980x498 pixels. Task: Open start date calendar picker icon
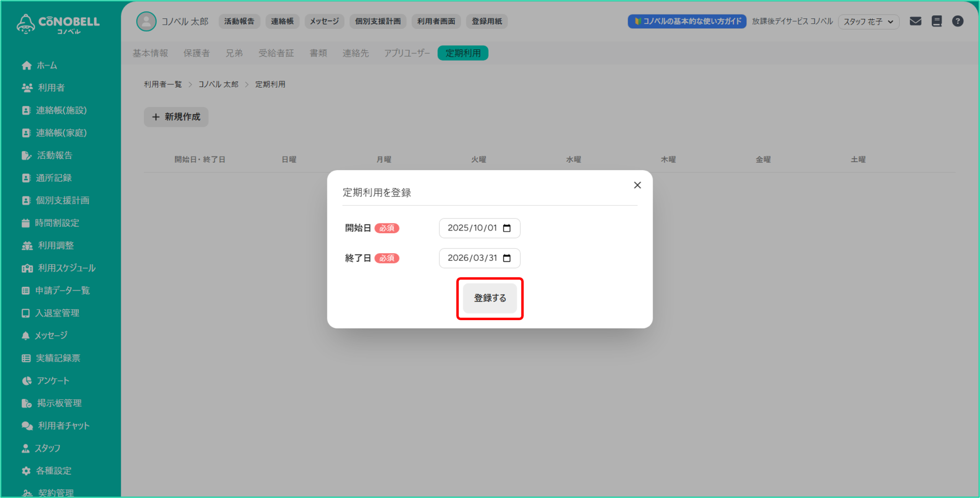point(507,228)
